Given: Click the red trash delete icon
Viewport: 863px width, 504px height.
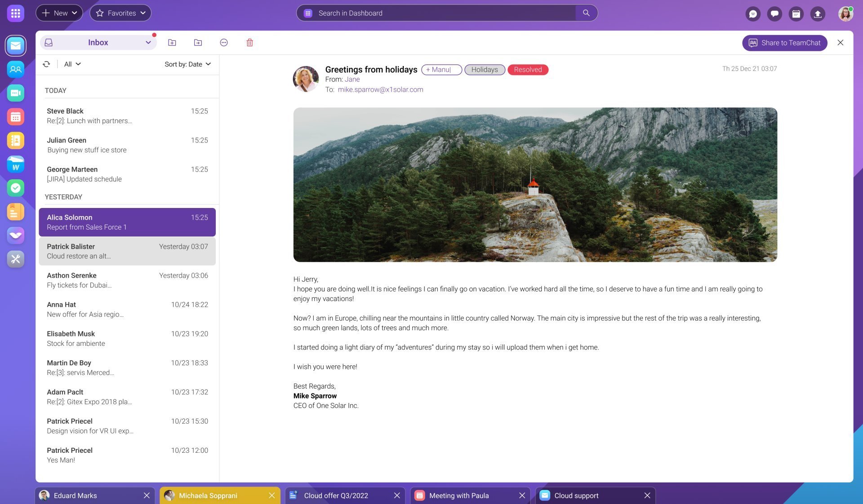Looking at the screenshot, I should 250,43.
